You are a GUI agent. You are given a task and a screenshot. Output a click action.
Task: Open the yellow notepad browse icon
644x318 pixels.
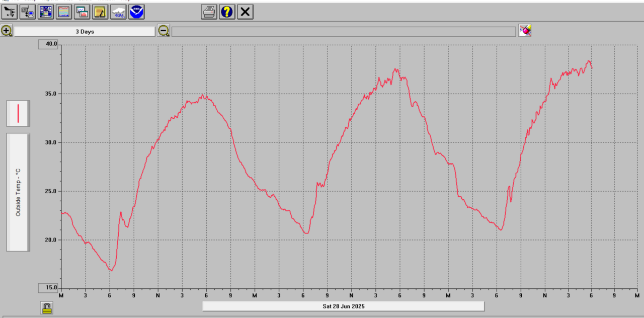click(x=100, y=12)
